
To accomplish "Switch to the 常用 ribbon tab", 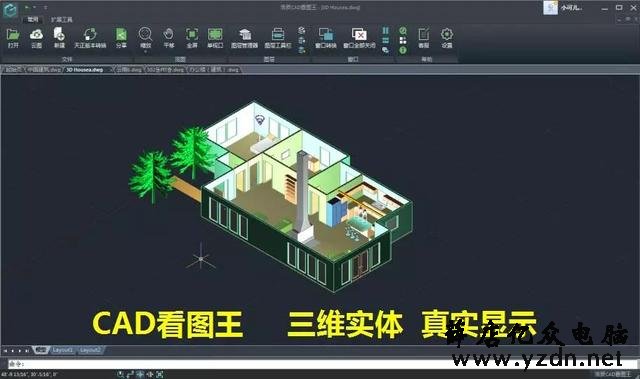I will point(33,19).
